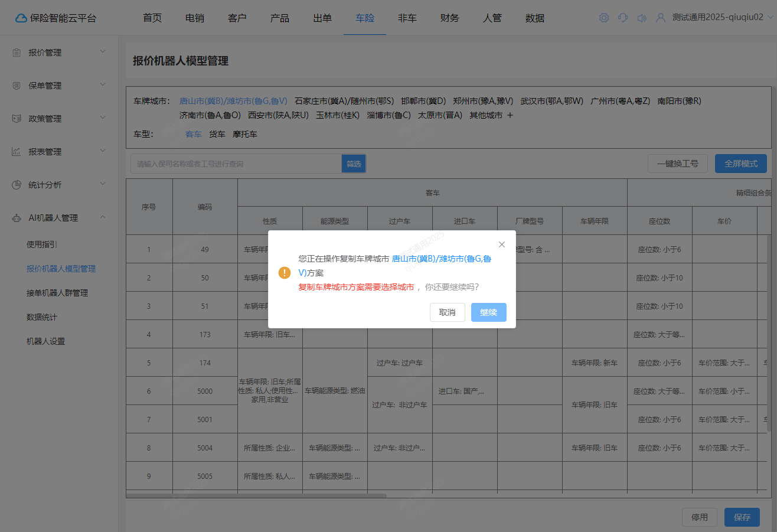The width and height of the screenshot is (777, 532).
Task: Click the AI机器人管理 robot icon
Action: click(x=17, y=218)
